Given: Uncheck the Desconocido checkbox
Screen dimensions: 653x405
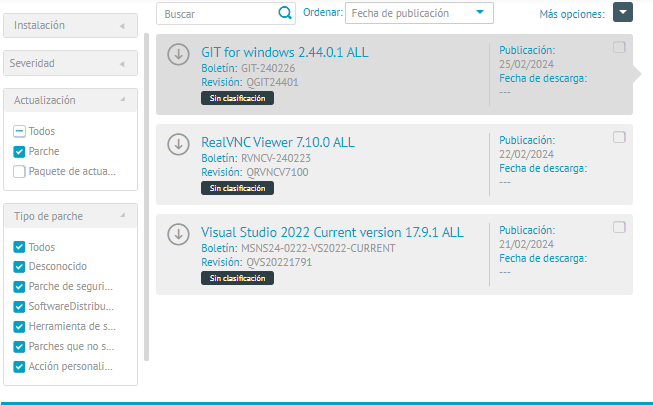Looking at the screenshot, I should tap(19, 267).
